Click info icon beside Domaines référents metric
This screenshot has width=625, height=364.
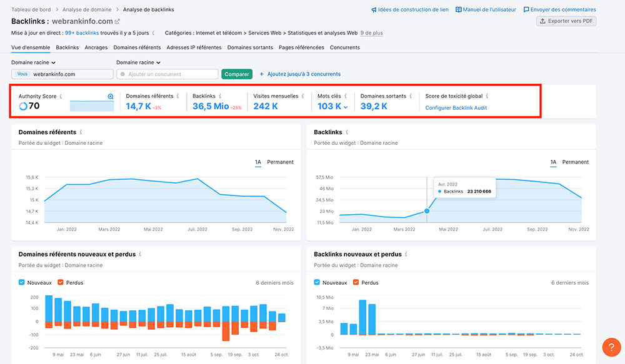click(x=177, y=96)
